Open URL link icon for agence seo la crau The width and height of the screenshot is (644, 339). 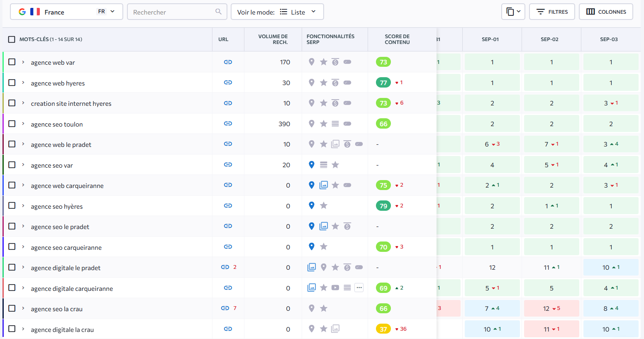coord(225,308)
